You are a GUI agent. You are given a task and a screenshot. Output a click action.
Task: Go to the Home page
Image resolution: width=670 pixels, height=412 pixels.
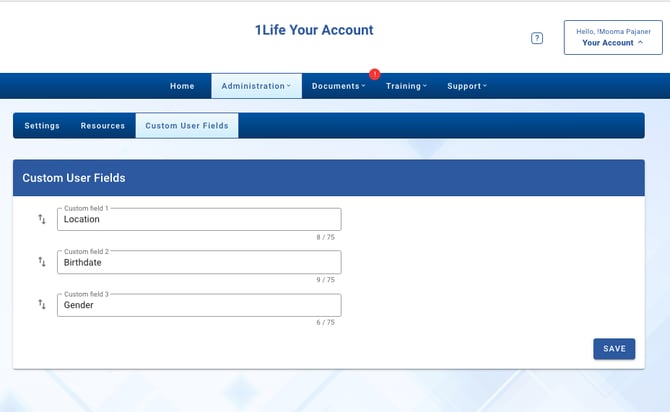182,86
